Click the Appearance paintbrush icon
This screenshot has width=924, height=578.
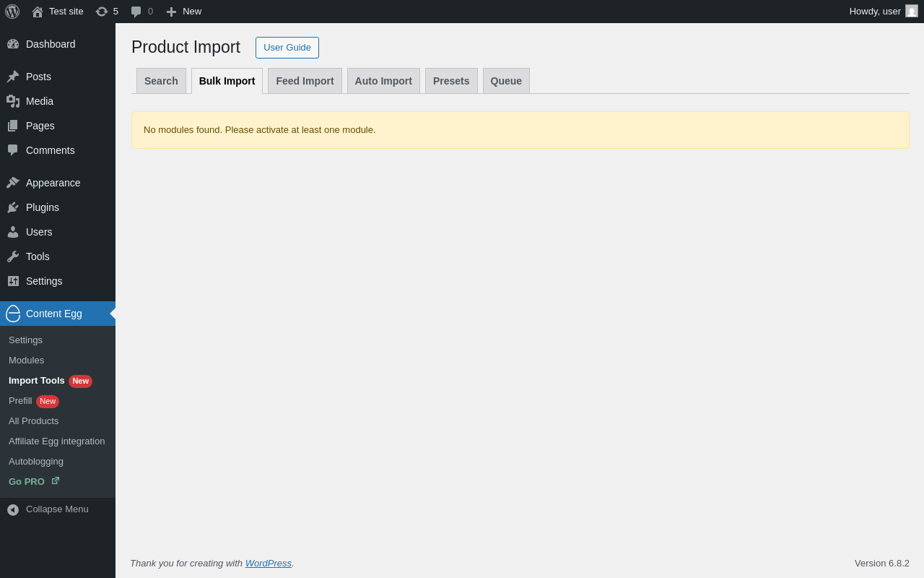pos(13,183)
